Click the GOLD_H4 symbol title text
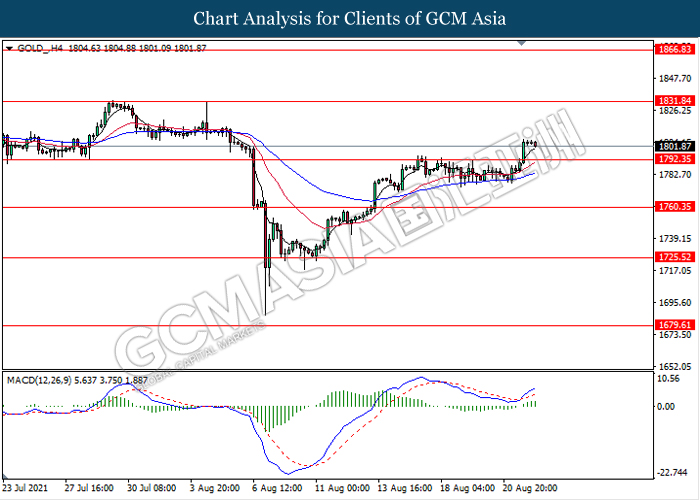Image resolution: width=700 pixels, height=500 pixels. click(40, 48)
